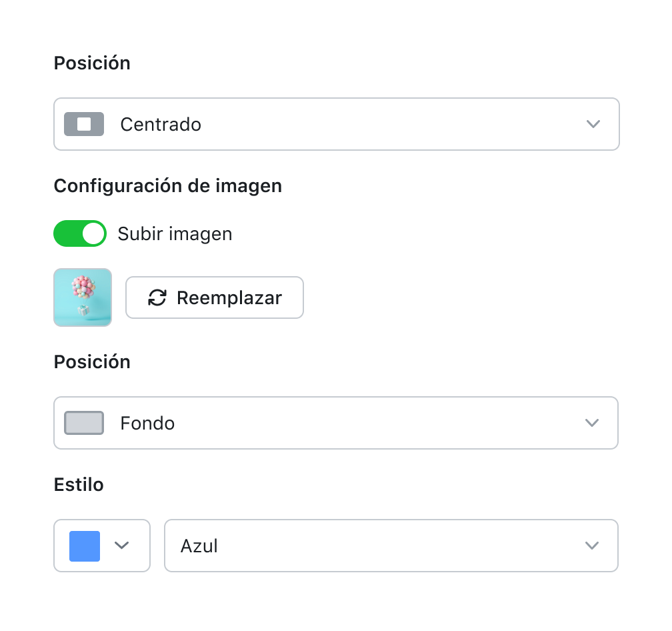Image resolution: width=672 pixels, height=631 pixels.
Task: Click the chevron arrow in the Azul field
Action: pyautogui.click(x=591, y=546)
